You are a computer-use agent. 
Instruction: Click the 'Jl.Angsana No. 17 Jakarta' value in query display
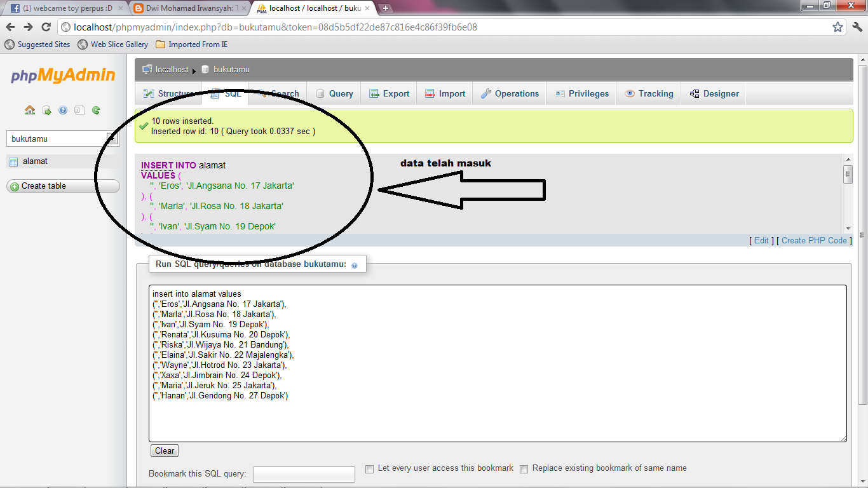pyautogui.click(x=241, y=186)
